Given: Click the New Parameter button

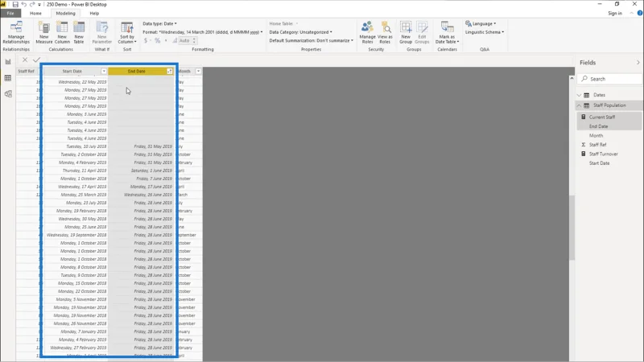Looking at the screenshot, I should (x=102, y=32).
